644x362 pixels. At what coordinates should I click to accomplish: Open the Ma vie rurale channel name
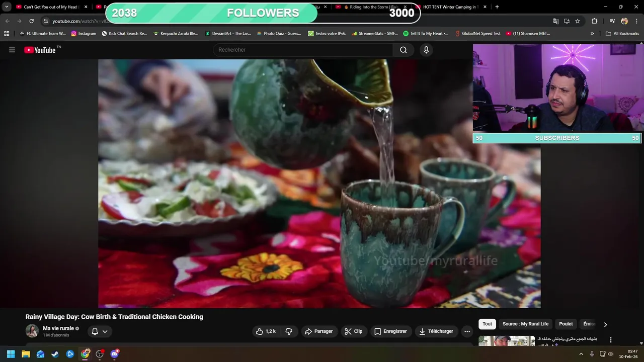58,328
